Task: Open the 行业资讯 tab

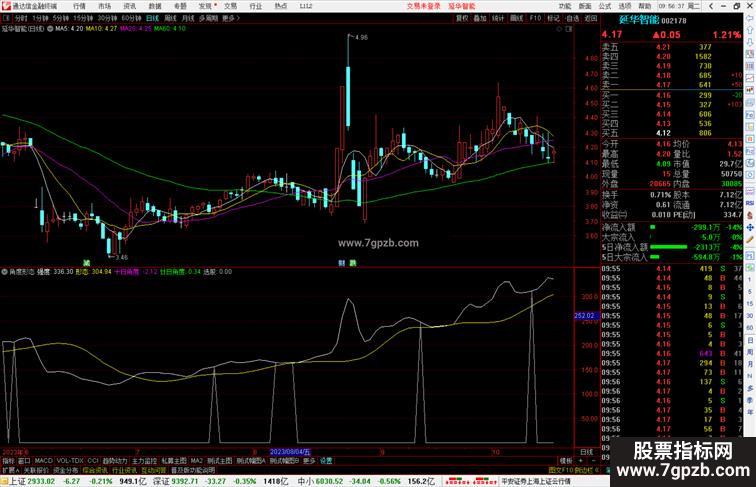Action: point(124,470)
